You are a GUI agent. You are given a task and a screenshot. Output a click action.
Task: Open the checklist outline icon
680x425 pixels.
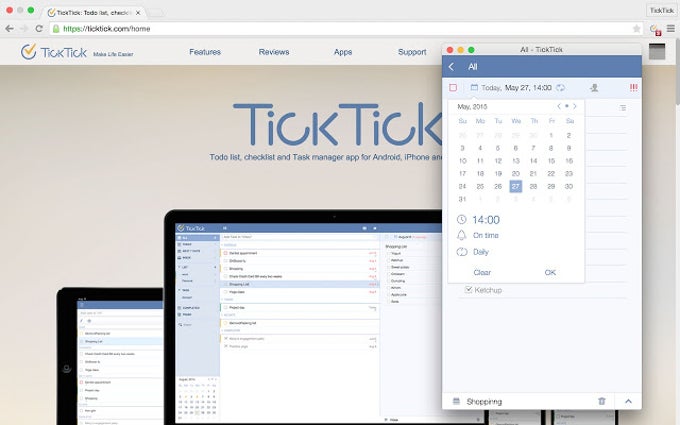pyautogui.click(x=623, y=108)
